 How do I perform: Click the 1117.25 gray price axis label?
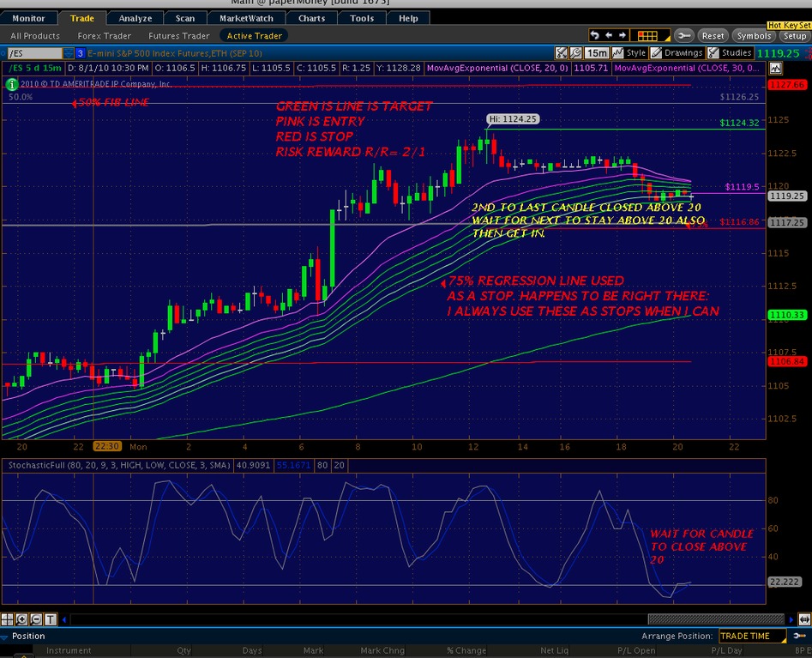(x=786, y=222)
